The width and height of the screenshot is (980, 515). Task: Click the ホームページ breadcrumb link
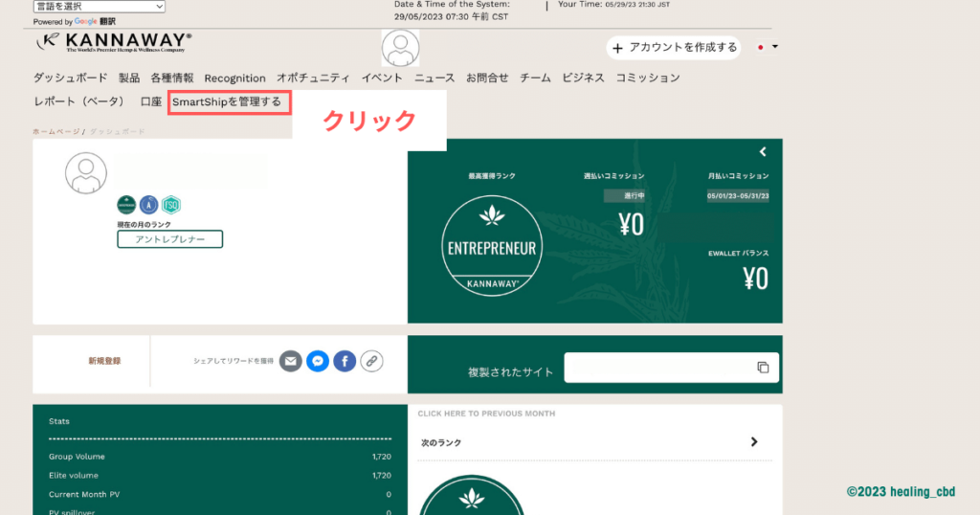(56, 130)
